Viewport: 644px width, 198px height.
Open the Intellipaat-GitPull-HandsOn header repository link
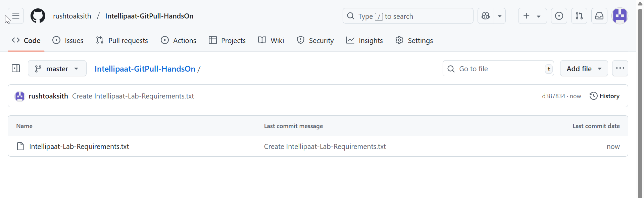coord(149,16)
